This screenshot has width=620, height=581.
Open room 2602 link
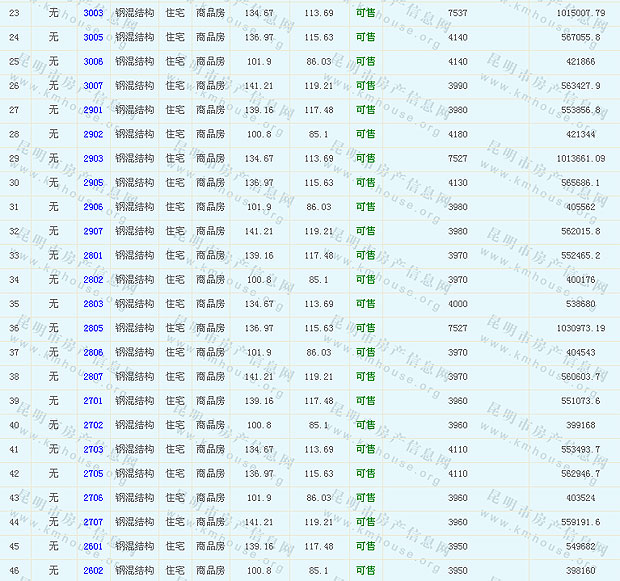(x=93, y=571)
